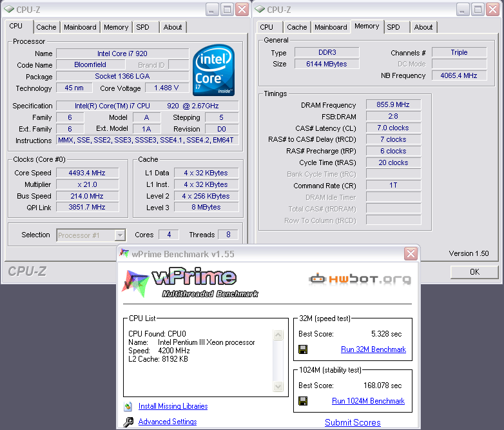
Task: Click the hwbot.org logo
Action: click(x=360, y=279)
